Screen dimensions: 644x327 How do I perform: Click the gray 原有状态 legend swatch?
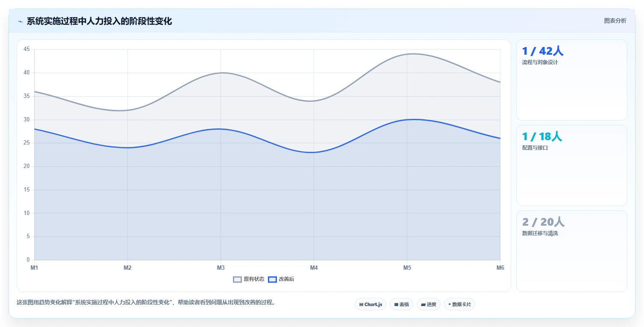(237, 280)
